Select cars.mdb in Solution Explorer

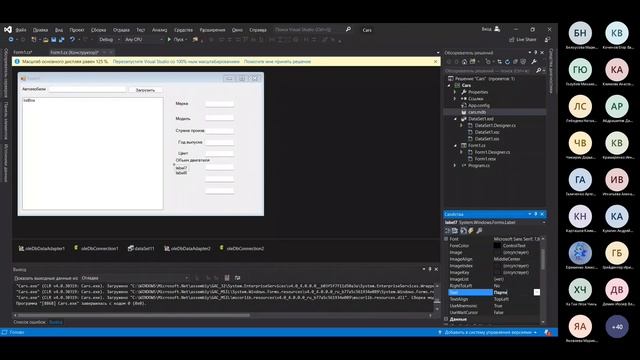[477, 112]
